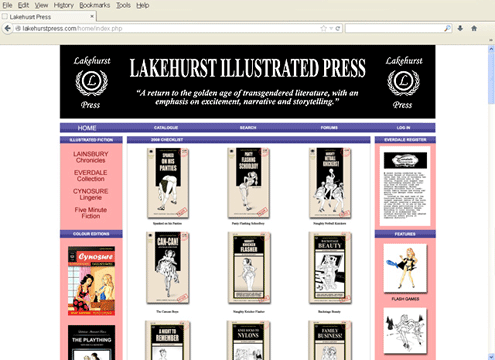Click the 2008 CHECKLIST section header

pos(248,140)
